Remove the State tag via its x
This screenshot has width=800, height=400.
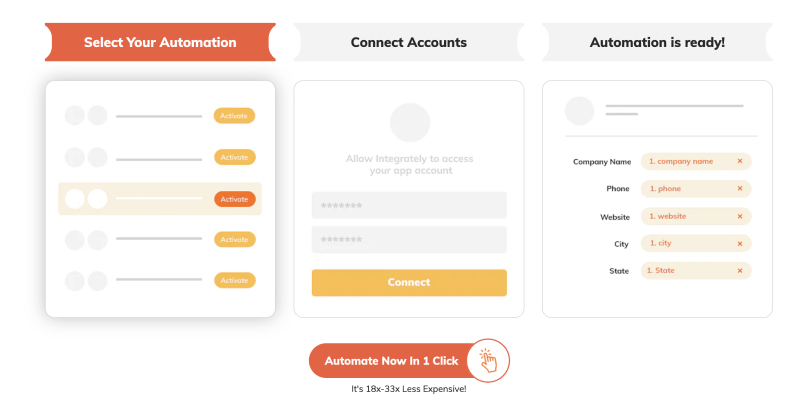(740, 270)
